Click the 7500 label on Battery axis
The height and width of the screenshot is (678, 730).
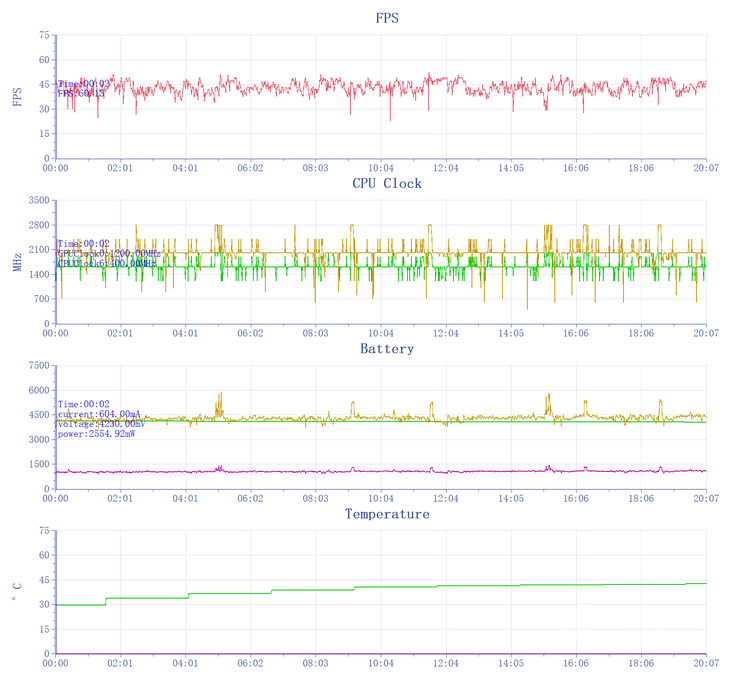(x=38, y=365)
